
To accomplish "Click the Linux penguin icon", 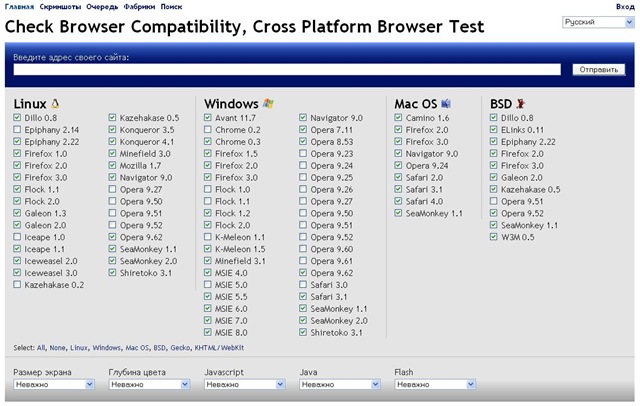I will pyautogui.click(x=55, y=104).
